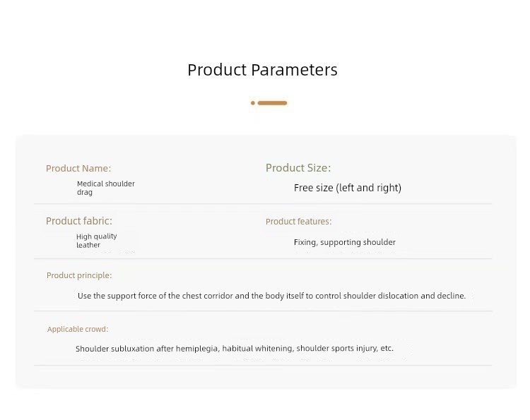Screen dimensions: 530x420
Task: Select the Product principle label
Action: [79, 275]
